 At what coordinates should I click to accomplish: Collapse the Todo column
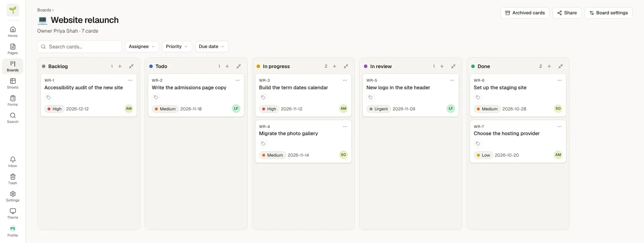239,66
